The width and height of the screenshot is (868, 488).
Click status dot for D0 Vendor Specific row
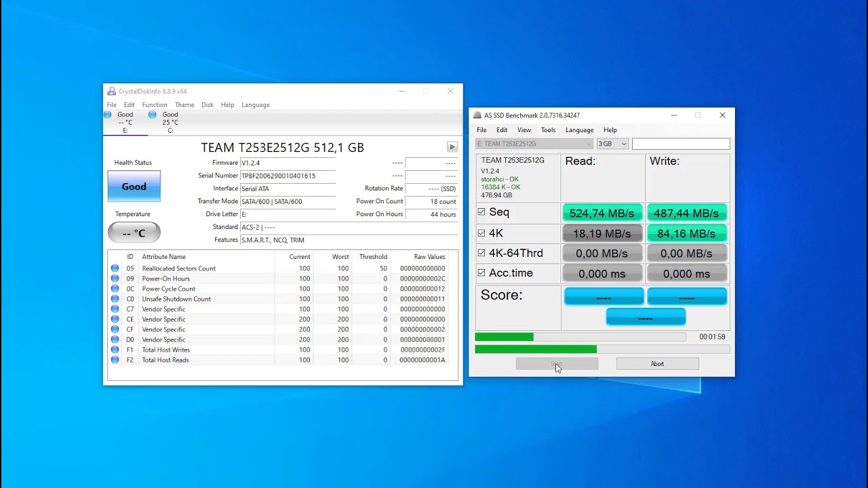[x=115, y=340]
